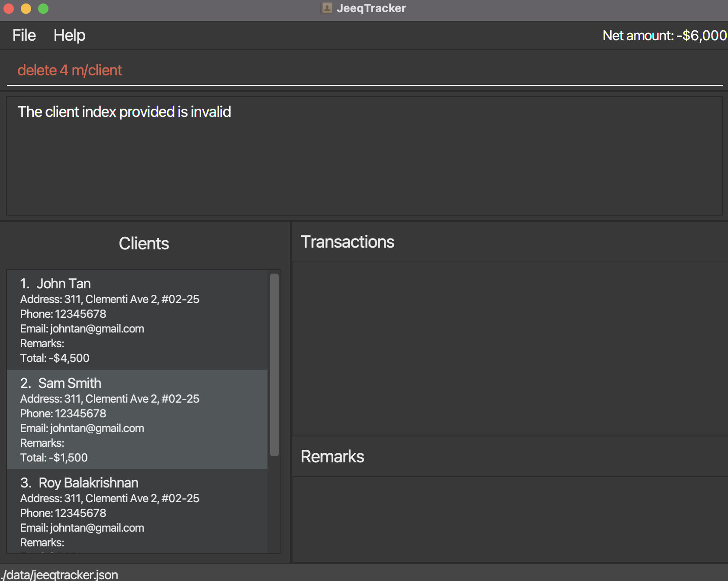Viewport: 728px width, 581px height.
Task: Click the JeeqTracker window title text
Action: click(371, 8)
